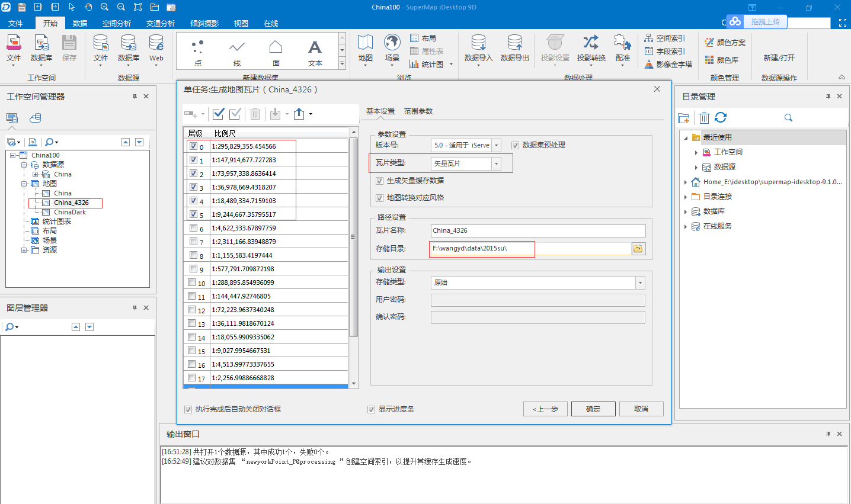Open the 文件 workspace icon in ribbon
The image size is (851, 504).
coord(14,43)
